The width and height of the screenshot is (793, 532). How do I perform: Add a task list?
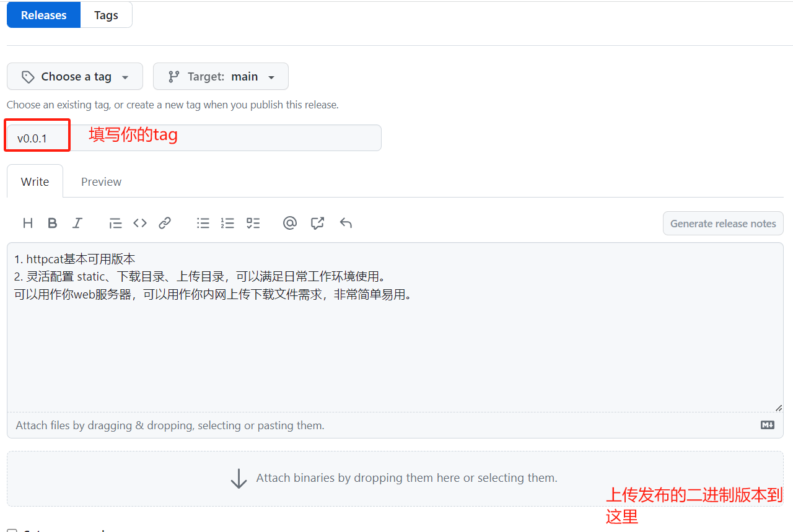tap(253, 223)
